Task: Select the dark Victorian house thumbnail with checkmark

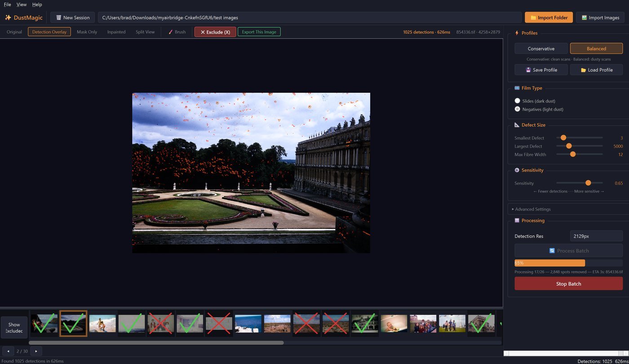Action: click(365, 323)
